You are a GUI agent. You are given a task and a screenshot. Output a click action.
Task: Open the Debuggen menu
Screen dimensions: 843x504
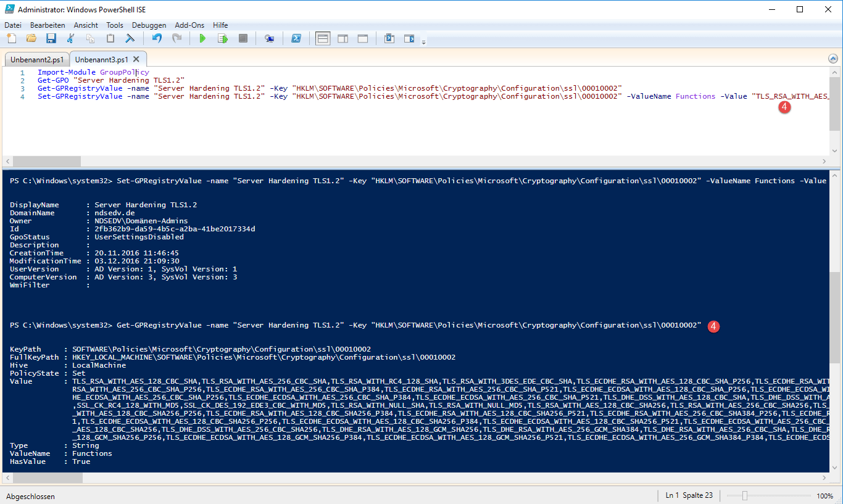pyautogui.click(x=149, y=25)
